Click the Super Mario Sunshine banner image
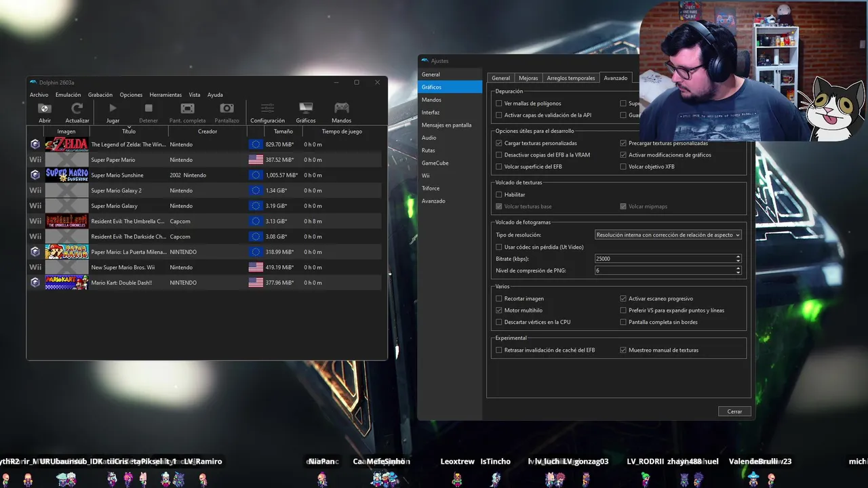 [x=66, y=175]
